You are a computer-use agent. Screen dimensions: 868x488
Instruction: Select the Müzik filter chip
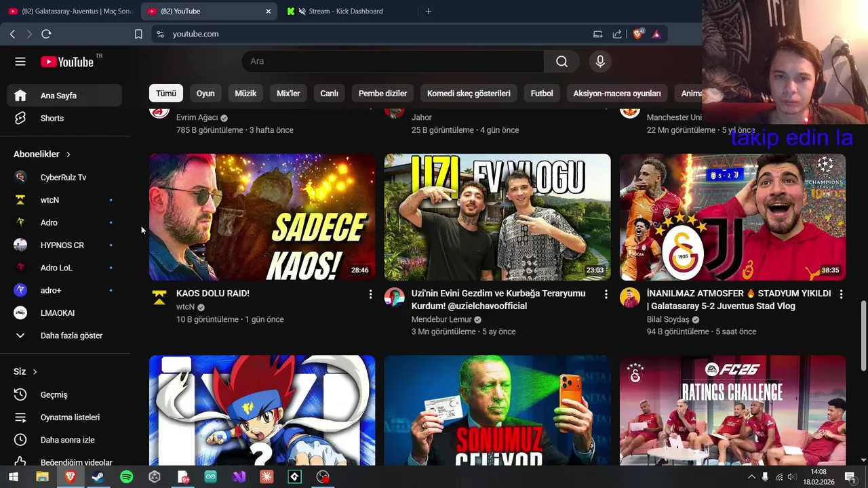(x=245, y=94)
